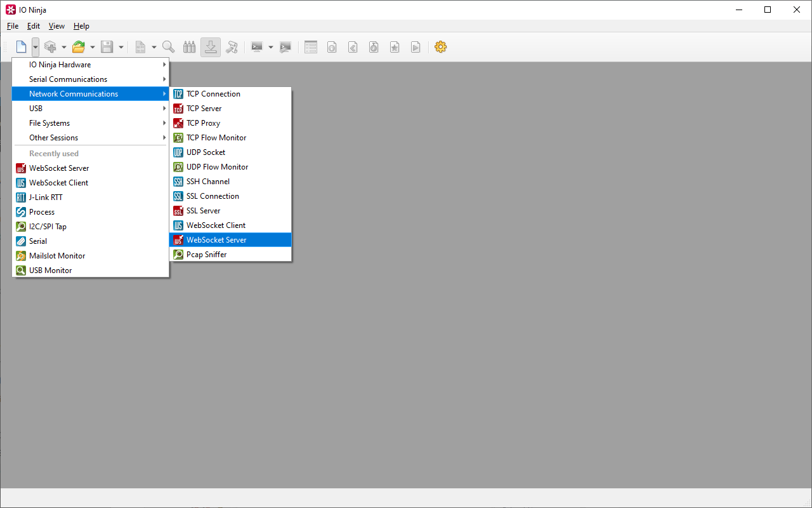Click the page with stopwatch icon

point(374,47)
